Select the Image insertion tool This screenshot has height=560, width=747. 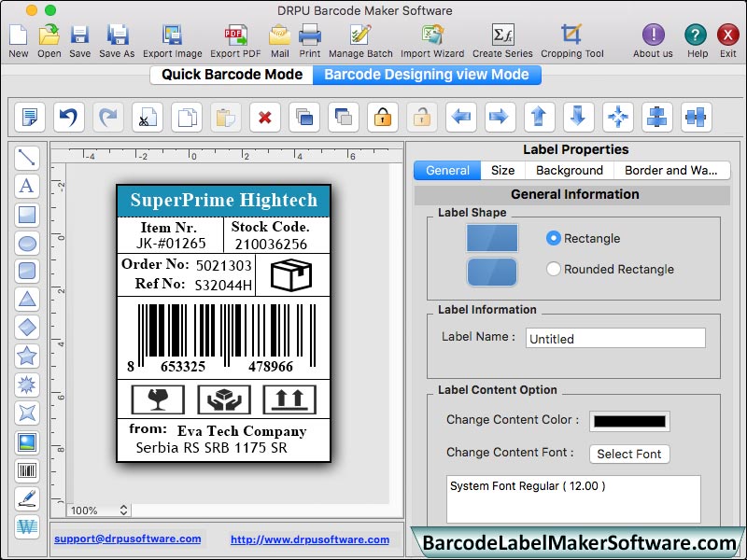tap(27, 442)
